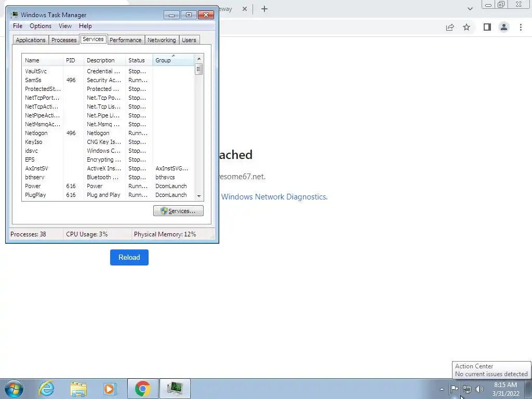The height and width of the screenshot is (399, 532).
Task: Select the ProtectedSt... service row
Action: pyautogui.click(x=108, y=89)
